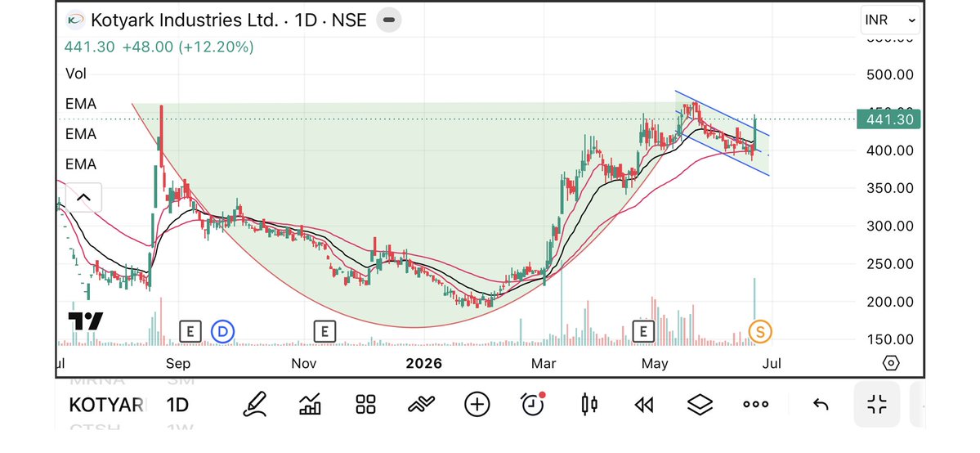Open the INR currency dropdown
Image resolution: width=980 pixels, height=453 pixels.
(x=890, y=20)
